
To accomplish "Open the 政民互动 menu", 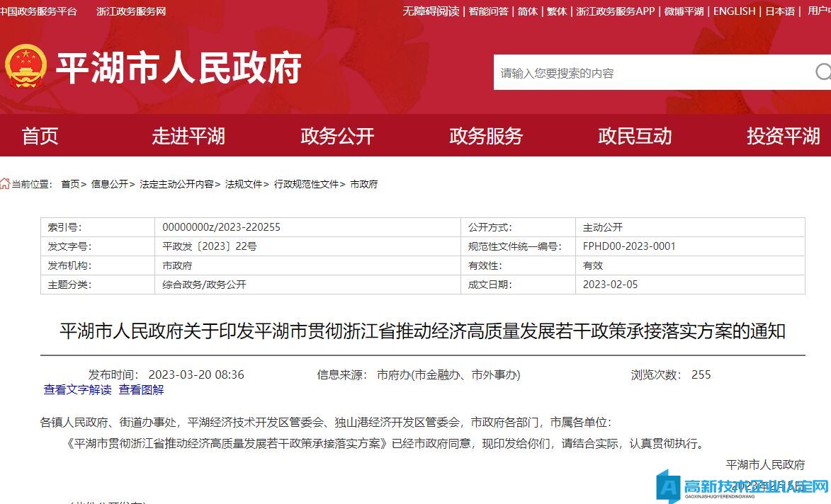I will (x=635, y=136).
